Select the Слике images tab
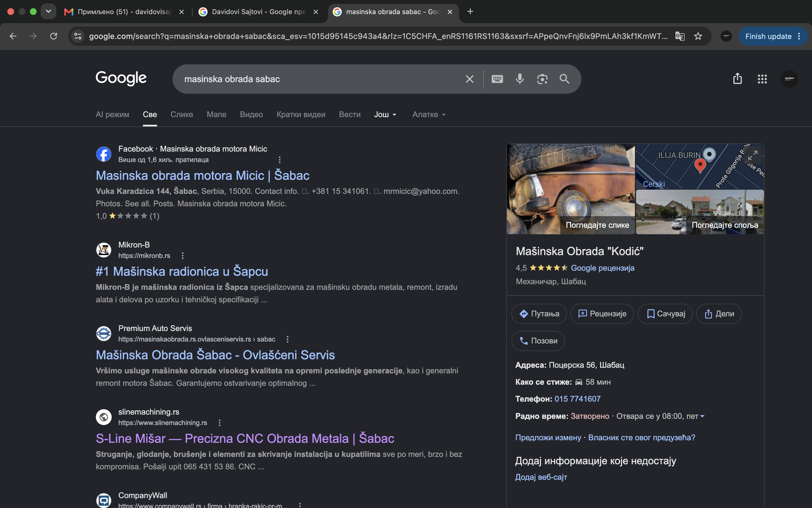The height and width of the screenshot is (508, 812). coord(182,115)
